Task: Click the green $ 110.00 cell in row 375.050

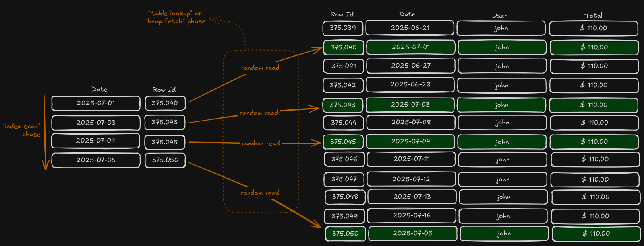Action: [596, 234]
